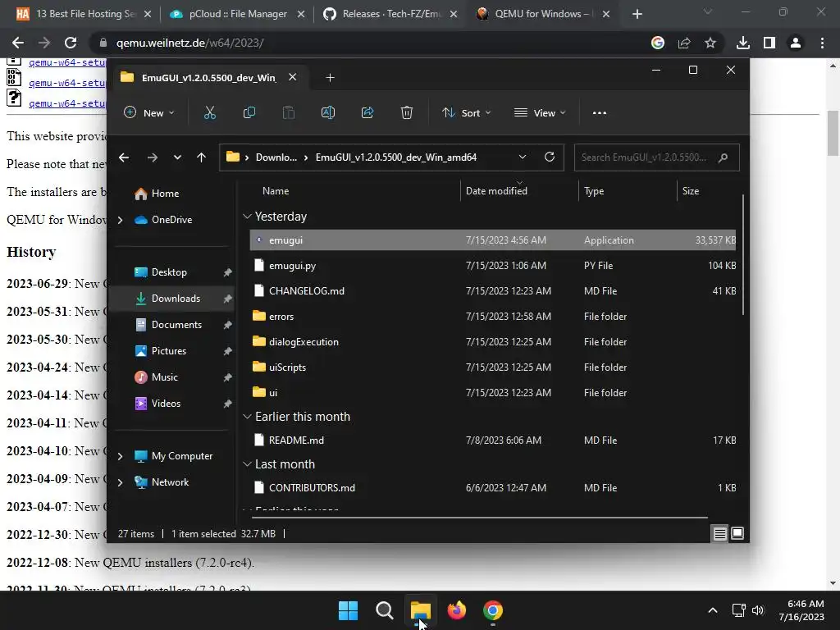Click the Copy icon in Explorer toolbar
The width and height of the screenshot is (840, 630).
(249, 112)
